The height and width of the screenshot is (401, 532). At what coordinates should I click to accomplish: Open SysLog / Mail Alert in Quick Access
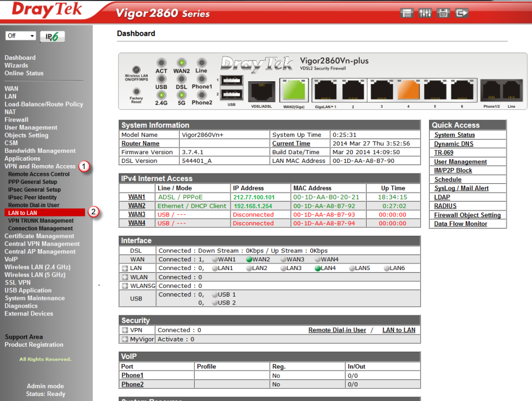[x=461, y=188]
